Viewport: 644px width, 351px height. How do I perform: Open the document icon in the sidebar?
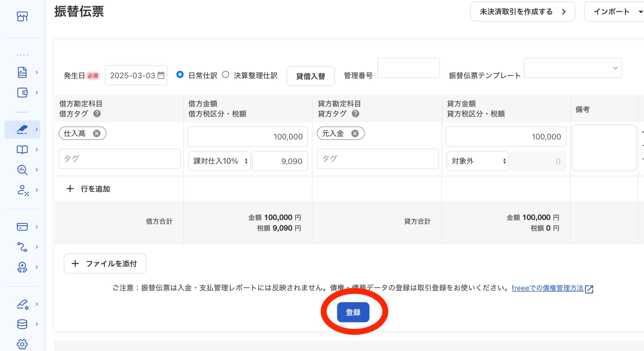point(22,72)
